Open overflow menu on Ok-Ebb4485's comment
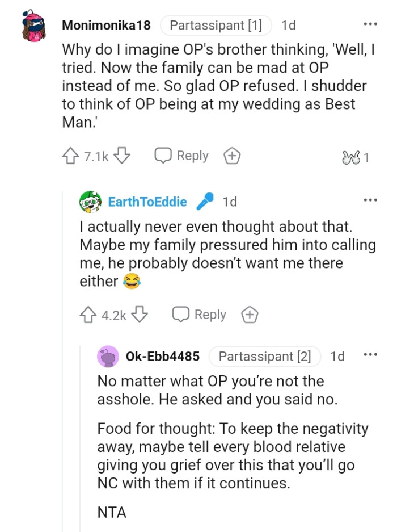This screenshot has height=532, width=397. point(370,355)
